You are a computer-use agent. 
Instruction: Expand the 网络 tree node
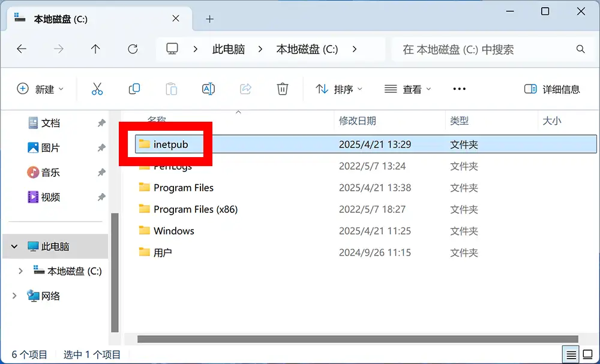point(14,296)
